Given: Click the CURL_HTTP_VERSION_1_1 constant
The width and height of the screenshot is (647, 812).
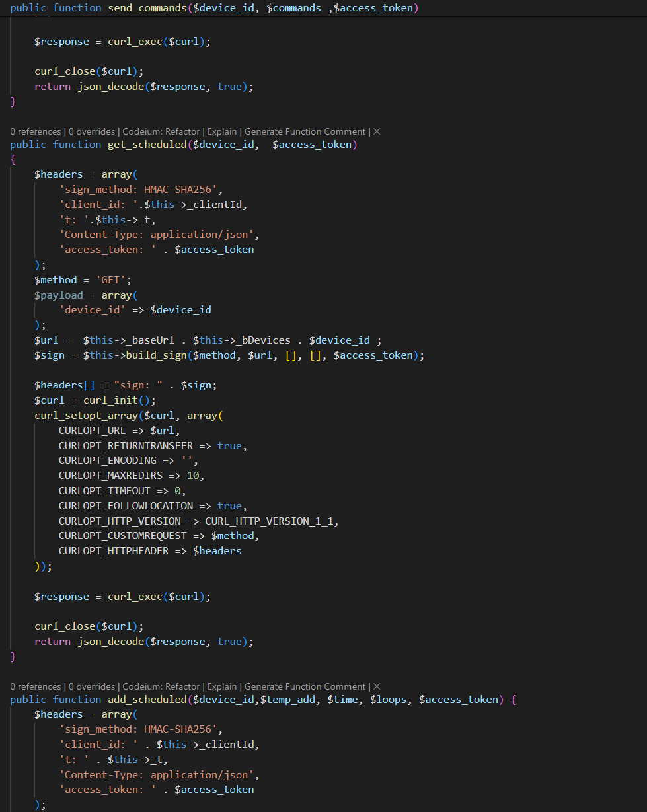Looking at the screenshot, I should coord(270,521).
